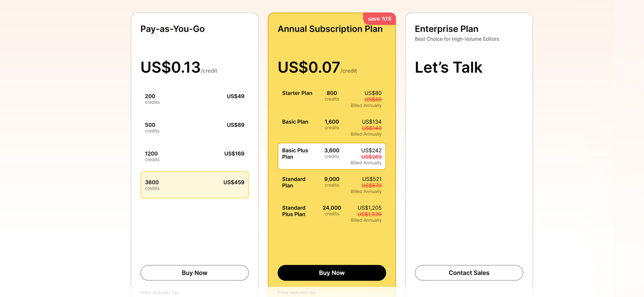Choose the Starter Plan with 800 credits
This screenshot has height=297, width=644.
coord(331,99)
